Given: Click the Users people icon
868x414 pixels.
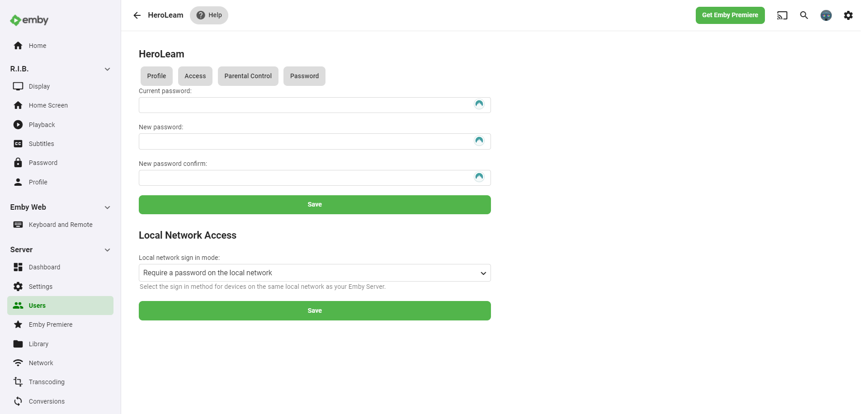Looking at the screenshot, I should [18, 306].
